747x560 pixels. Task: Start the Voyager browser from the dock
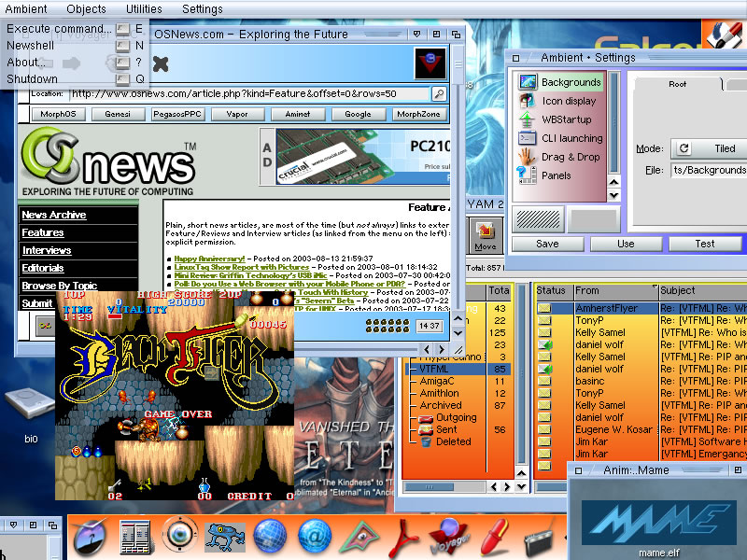449,539
